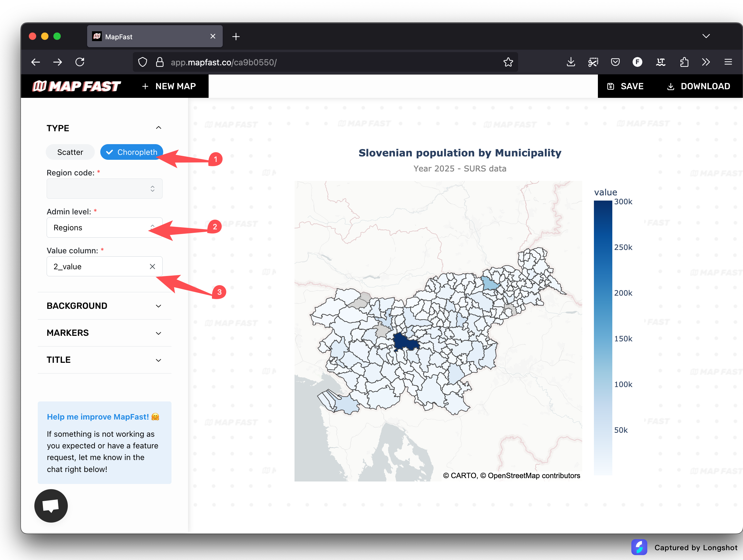Expand the TITLE section
The width and height of the screenshot is (743, 560).
[159, 360]
